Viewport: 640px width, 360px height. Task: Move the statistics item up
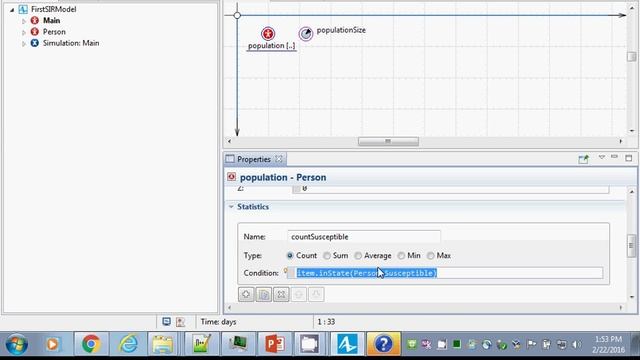[299, 294]
